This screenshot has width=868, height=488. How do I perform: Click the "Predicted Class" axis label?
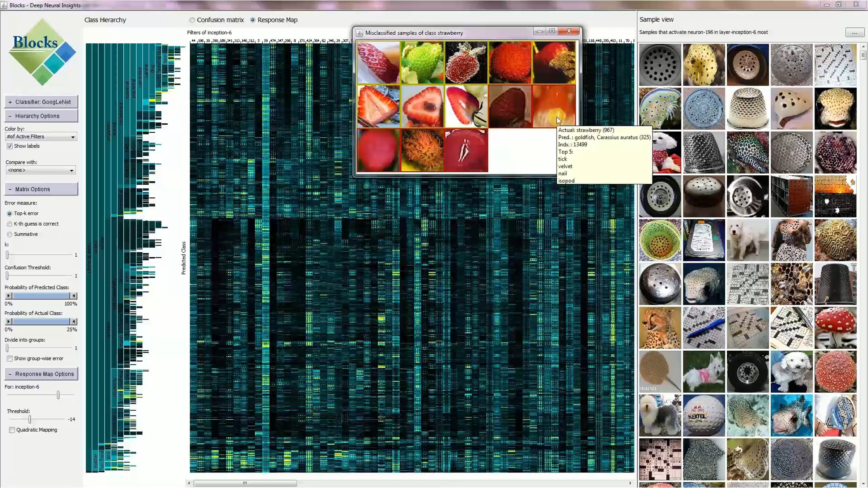(x=183, y=258)
